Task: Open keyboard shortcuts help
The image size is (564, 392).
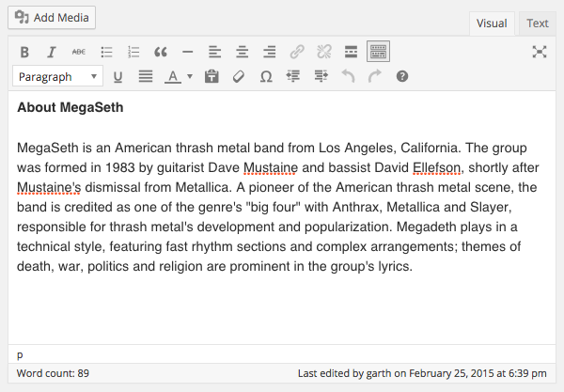Action: pyautogui.click(x=402, y=76)
